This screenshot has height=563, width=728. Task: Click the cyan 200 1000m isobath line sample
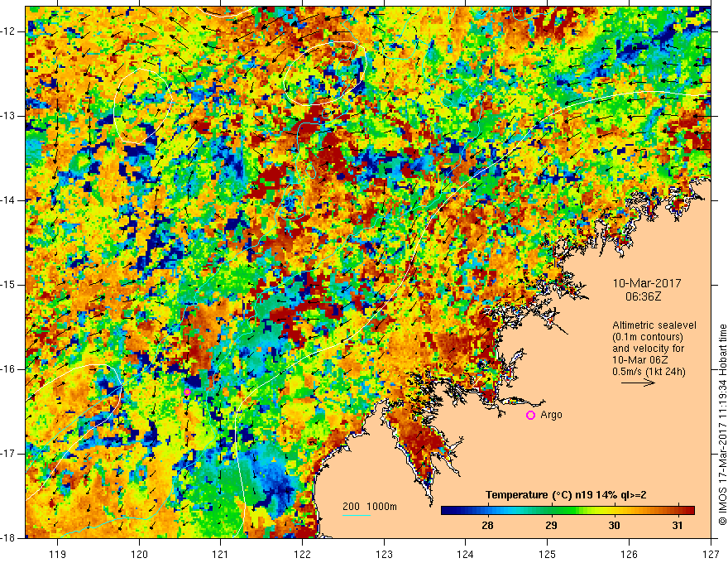coord(357,515)
